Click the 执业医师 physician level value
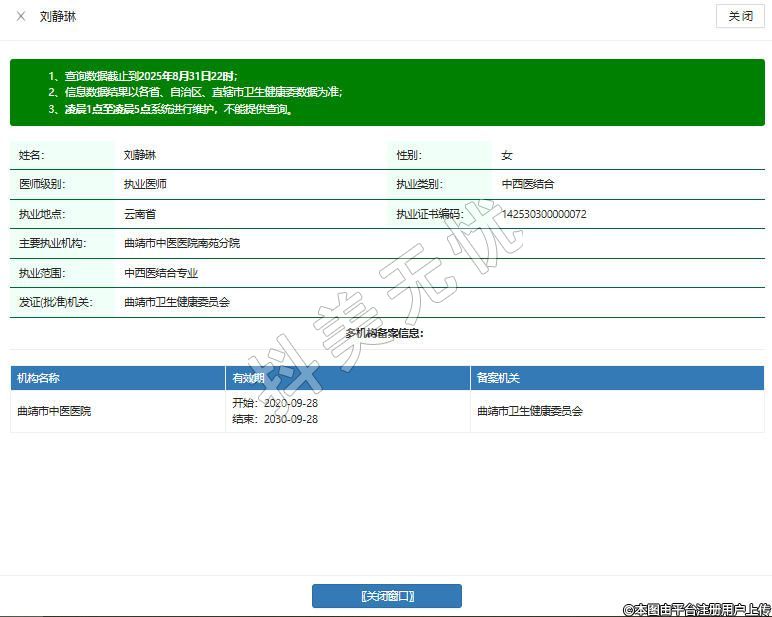This screenshot has width=772, height=617. 145,184
